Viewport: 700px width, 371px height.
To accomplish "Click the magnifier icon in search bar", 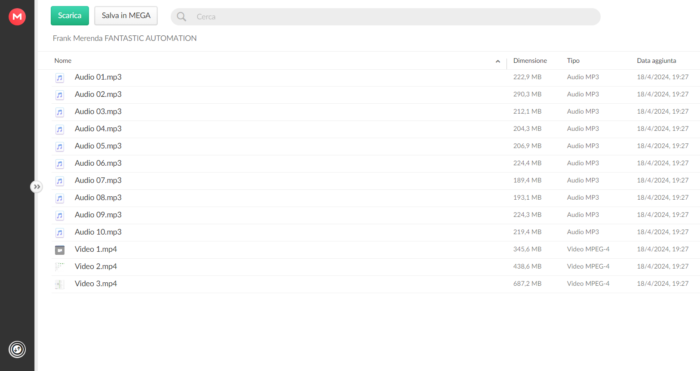I will (181, 17).
